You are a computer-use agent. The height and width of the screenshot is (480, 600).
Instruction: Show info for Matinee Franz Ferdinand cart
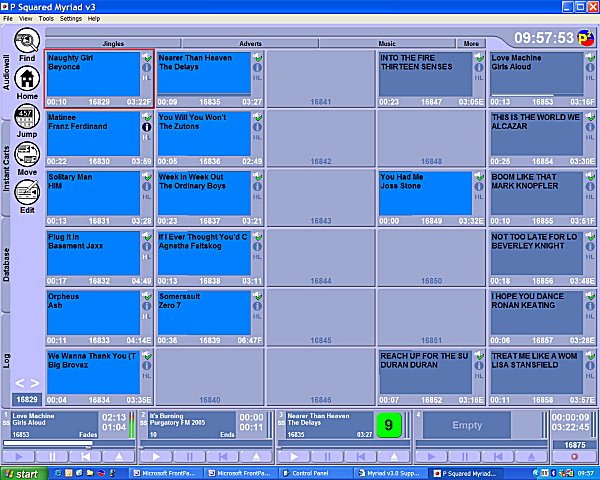146,128
